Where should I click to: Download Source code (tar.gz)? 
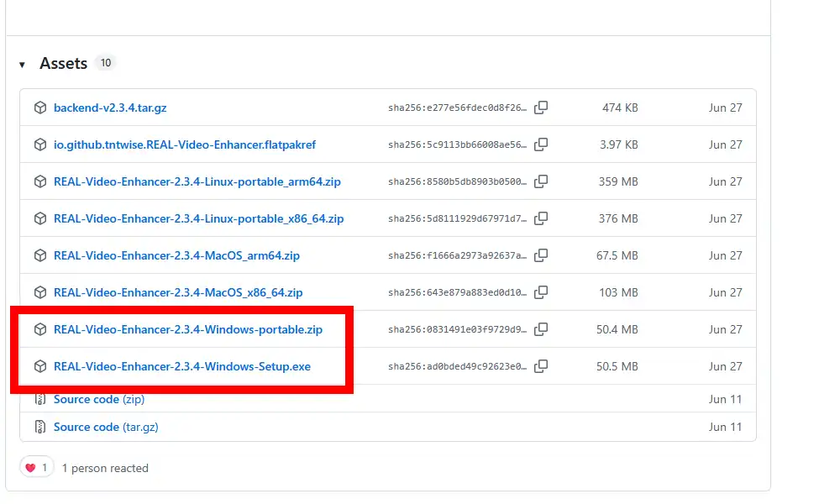pos(106,427)
